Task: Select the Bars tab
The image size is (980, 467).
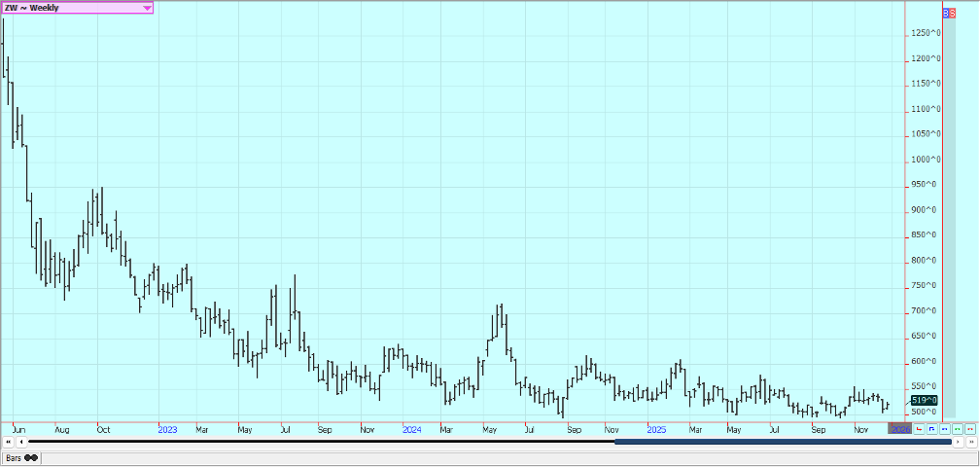Action: tap(14, 457)
